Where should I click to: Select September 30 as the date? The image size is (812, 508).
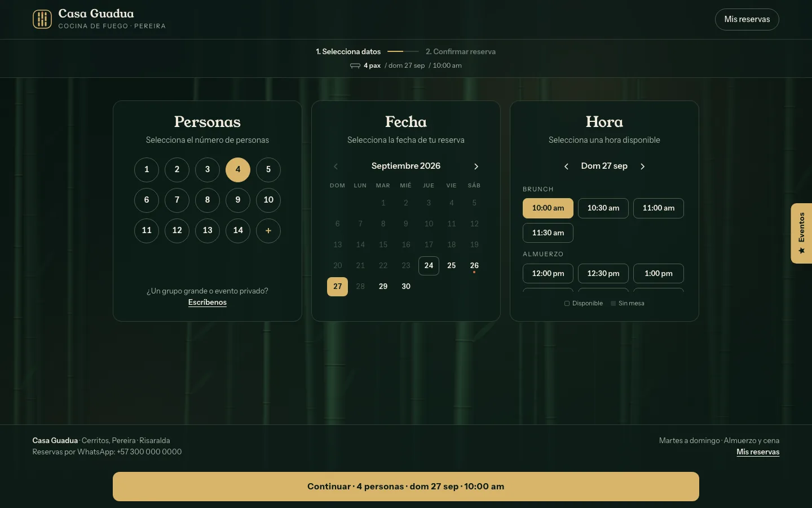406,286
